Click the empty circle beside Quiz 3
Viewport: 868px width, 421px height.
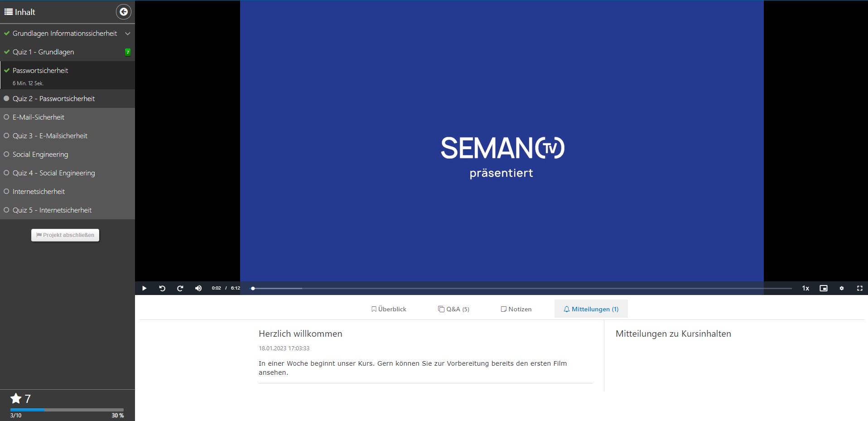tap(6, 135)
